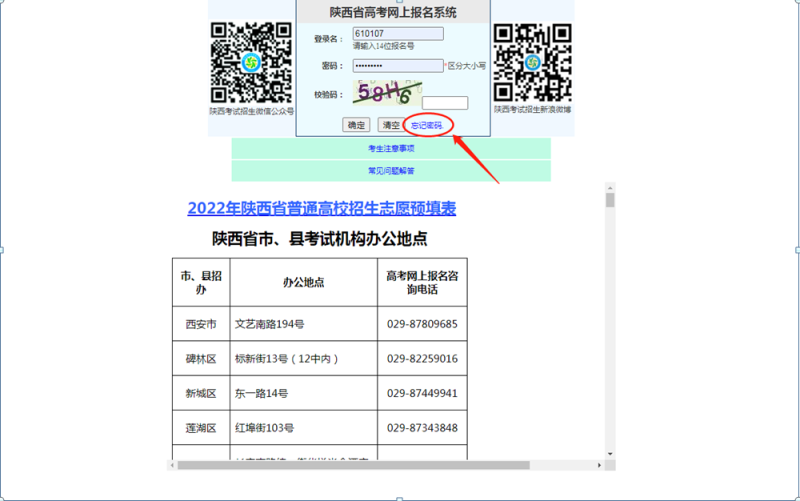Click the vertical scrollbar up arrow
The image size is (800, 501).
610,187
